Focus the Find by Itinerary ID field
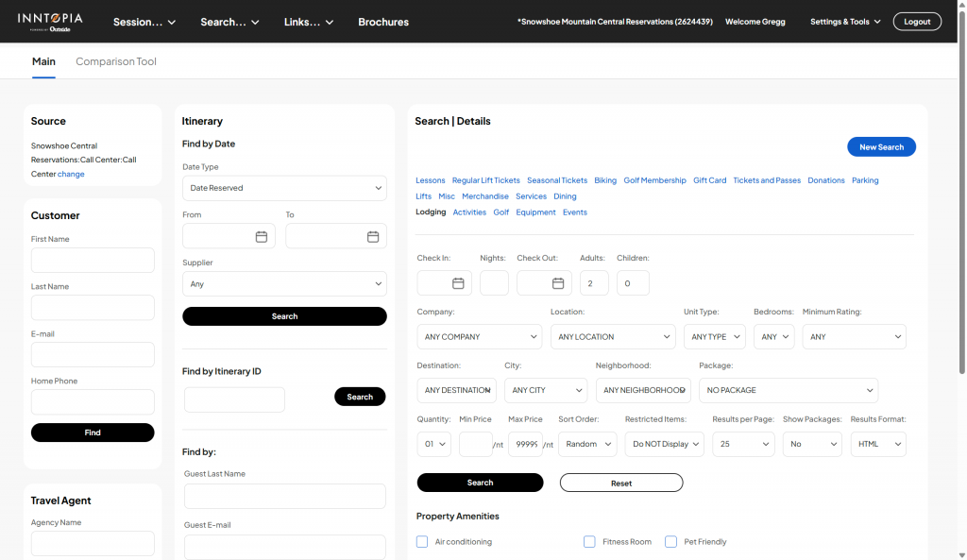Viewport: 967px width, 560px height. (x=234, y=399)
